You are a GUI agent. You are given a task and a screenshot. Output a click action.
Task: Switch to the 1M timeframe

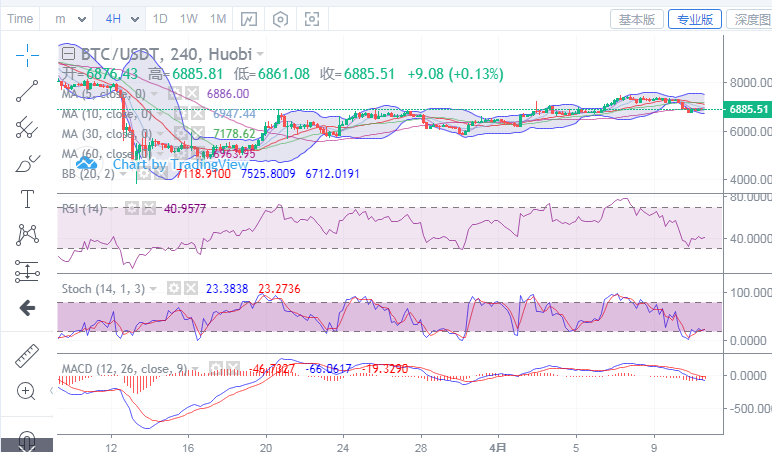218,19
